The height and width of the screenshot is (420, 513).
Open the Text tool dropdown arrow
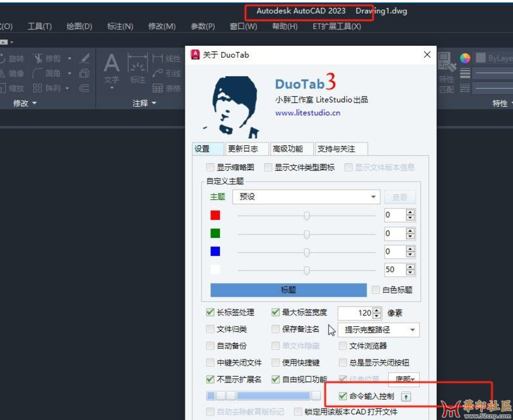[x=111, y=88]
